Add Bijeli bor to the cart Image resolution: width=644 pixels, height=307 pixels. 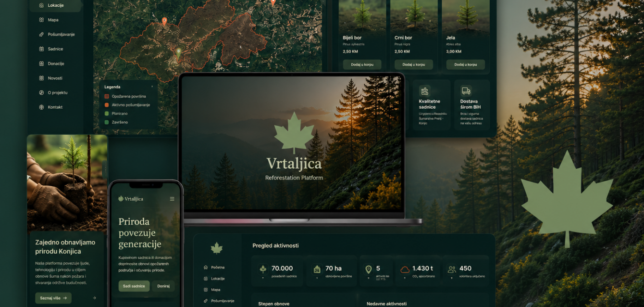pos(362,64)
